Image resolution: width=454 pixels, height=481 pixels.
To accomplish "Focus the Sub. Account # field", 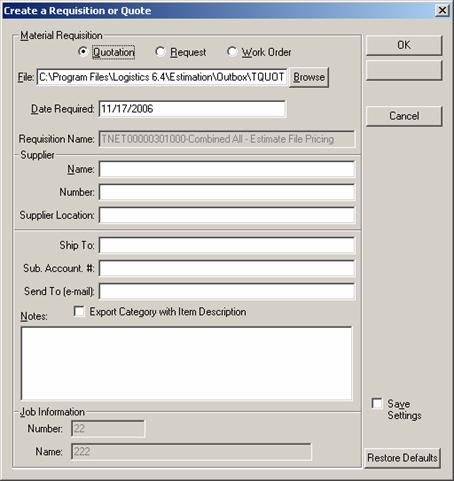I will coord(227,268).
